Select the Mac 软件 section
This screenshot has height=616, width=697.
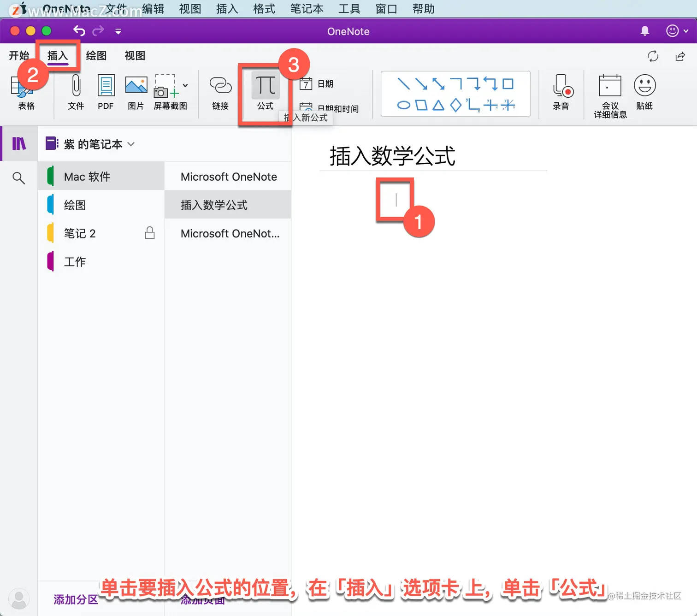coord(101,177)
